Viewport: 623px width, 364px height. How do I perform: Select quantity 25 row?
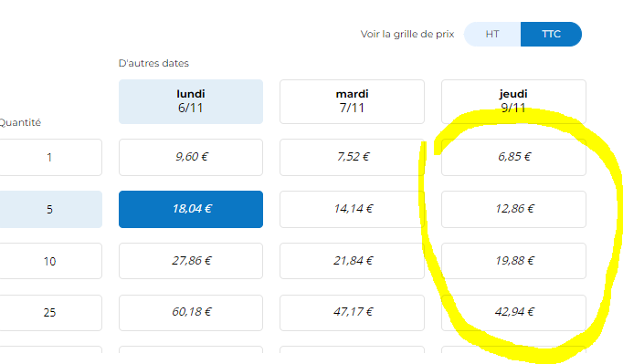tap(49, 312)
